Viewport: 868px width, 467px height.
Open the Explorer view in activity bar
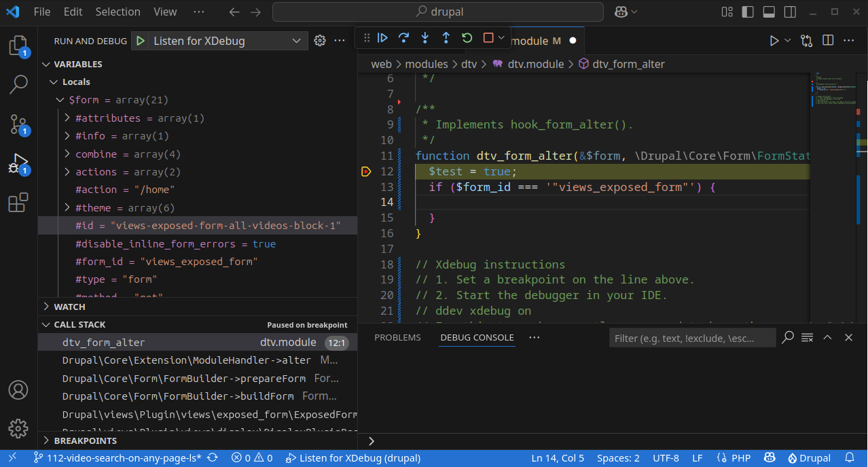point(18,46)
